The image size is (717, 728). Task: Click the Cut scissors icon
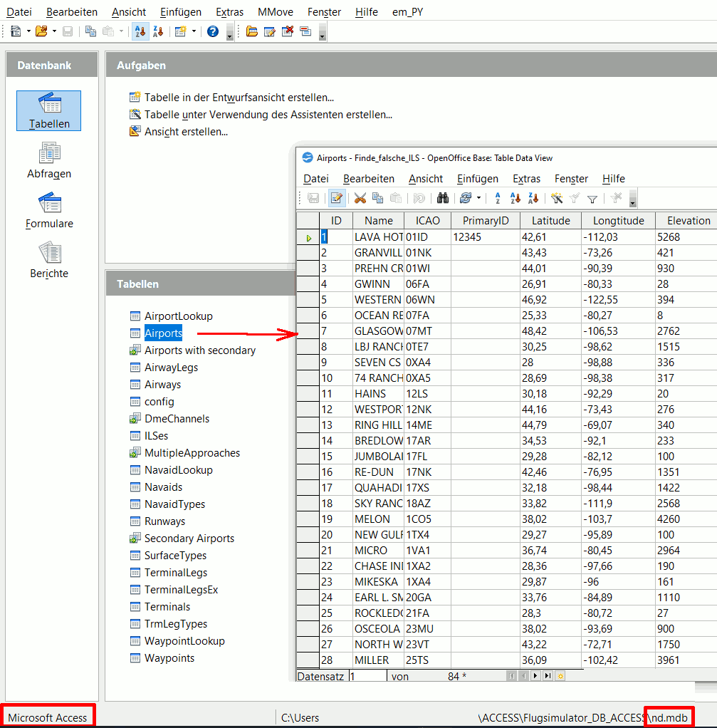[360, 198]
